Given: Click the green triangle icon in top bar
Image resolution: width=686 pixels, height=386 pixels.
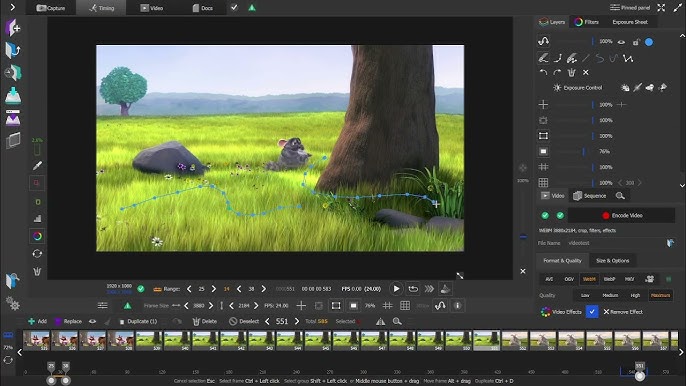Looking at the screenshot, I should [252, 7].
